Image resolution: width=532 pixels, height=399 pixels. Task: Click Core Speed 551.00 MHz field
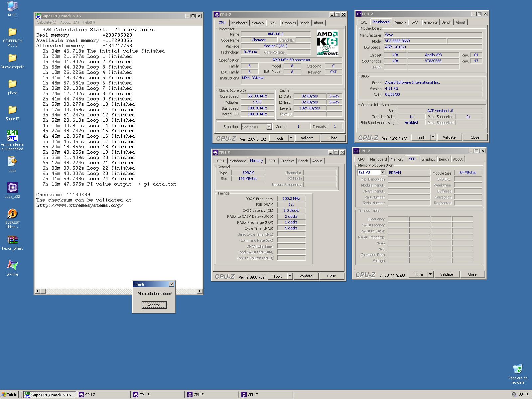click(257, 96)
